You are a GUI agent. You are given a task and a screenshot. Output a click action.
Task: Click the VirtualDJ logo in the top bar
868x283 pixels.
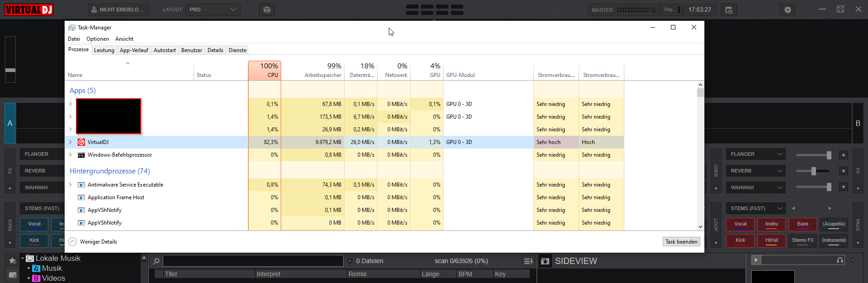(29, 10)
